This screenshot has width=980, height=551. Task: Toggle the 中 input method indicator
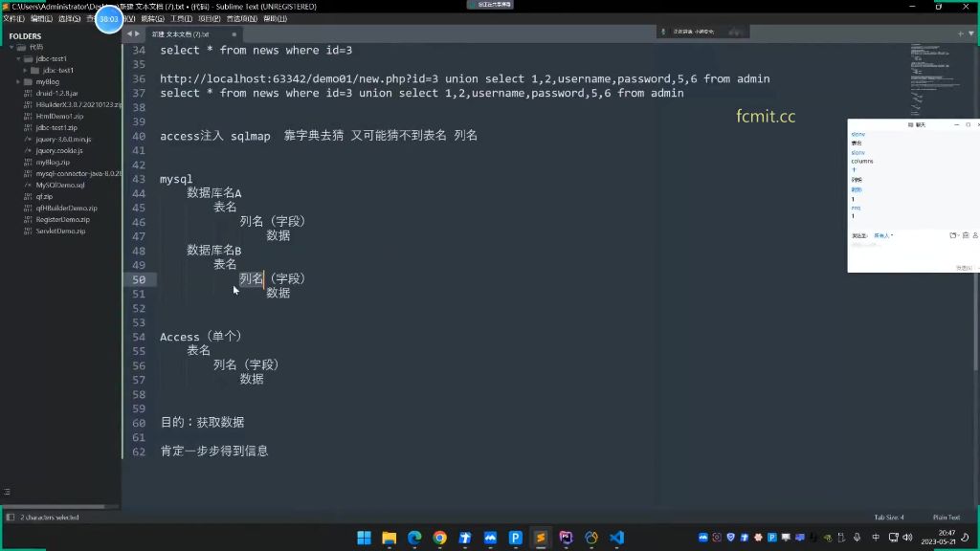pos(875,538)
